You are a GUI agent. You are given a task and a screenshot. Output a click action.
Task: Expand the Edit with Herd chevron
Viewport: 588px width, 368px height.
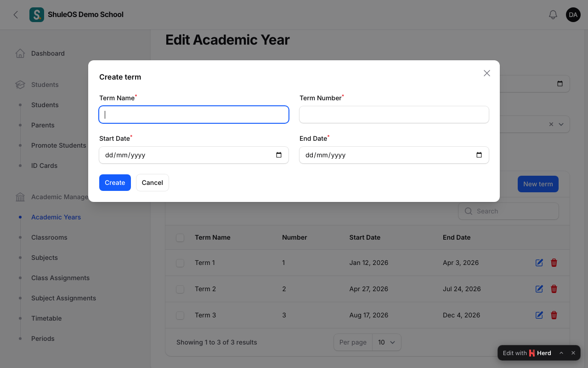[561, 353]
